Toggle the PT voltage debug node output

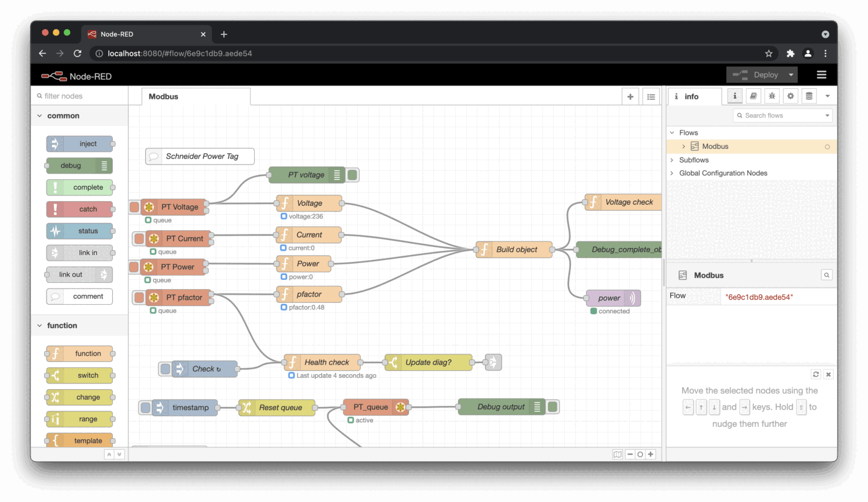[x=353, y=175]
